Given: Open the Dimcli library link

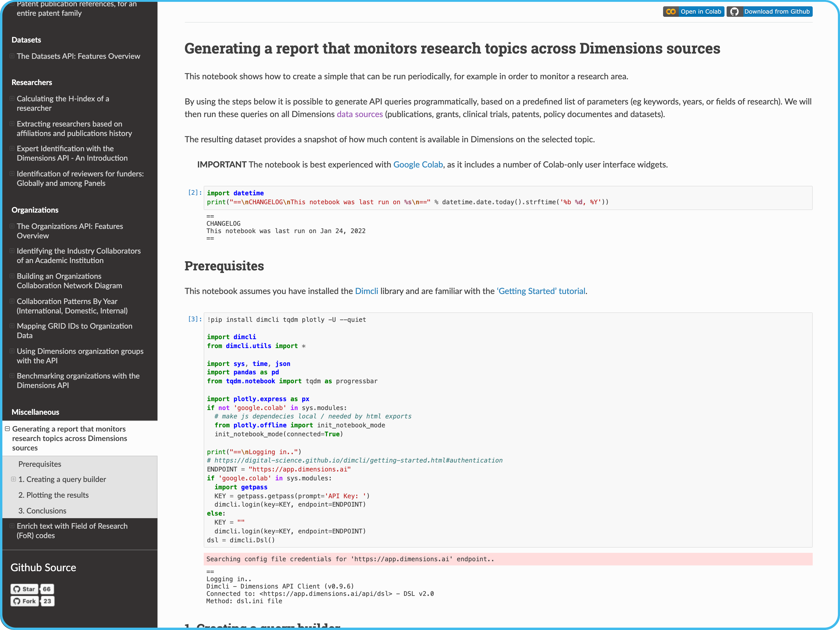Looking at the screenshot, I should pos(366,291).
